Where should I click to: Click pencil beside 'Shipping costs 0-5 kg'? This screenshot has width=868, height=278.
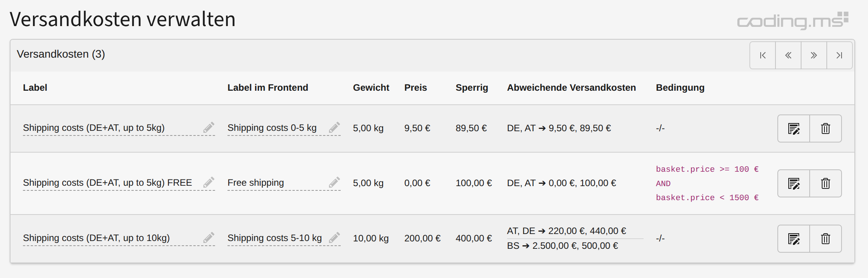pos(334,128)
